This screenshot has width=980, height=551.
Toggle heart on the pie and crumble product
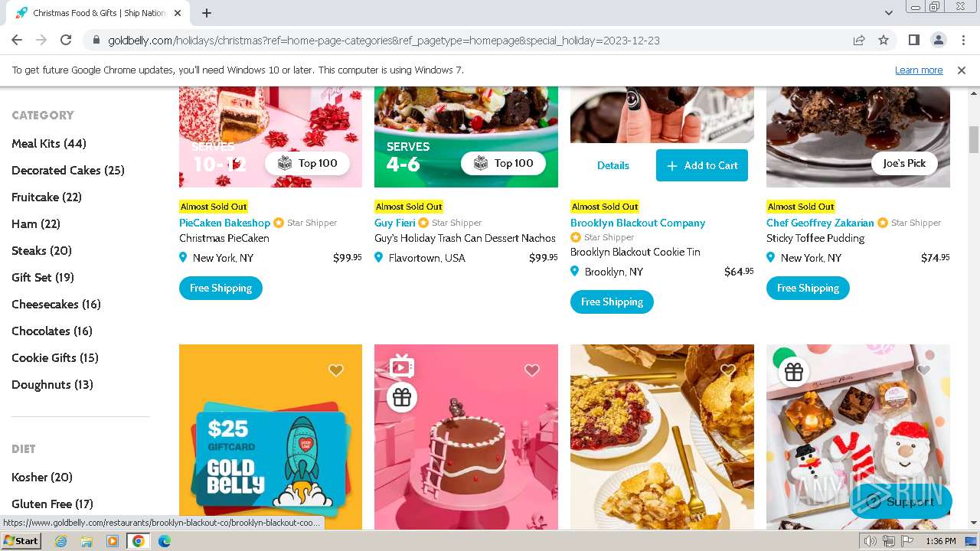pyautogui.click(x=728, y=370)
